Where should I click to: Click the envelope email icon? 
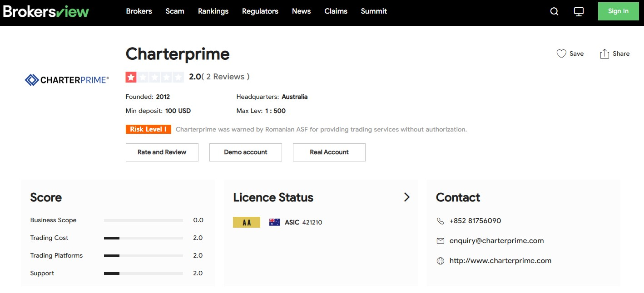pos(440,241)
